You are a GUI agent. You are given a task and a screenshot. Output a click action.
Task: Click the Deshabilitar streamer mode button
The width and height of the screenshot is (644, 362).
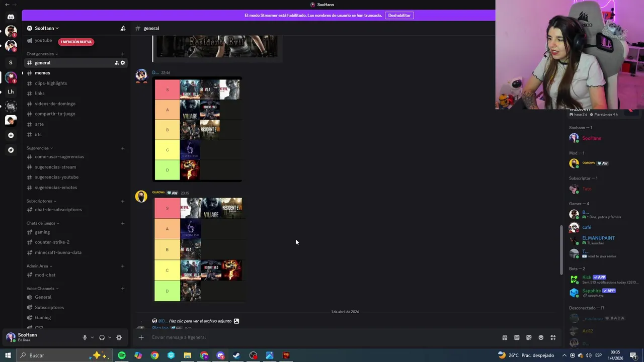(x=399, y=15)
